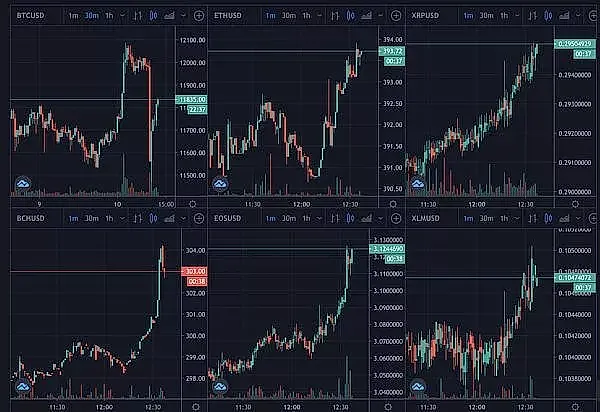
Task: Expand chart style dropdown in ETHUSD panel
Action: 380,16
